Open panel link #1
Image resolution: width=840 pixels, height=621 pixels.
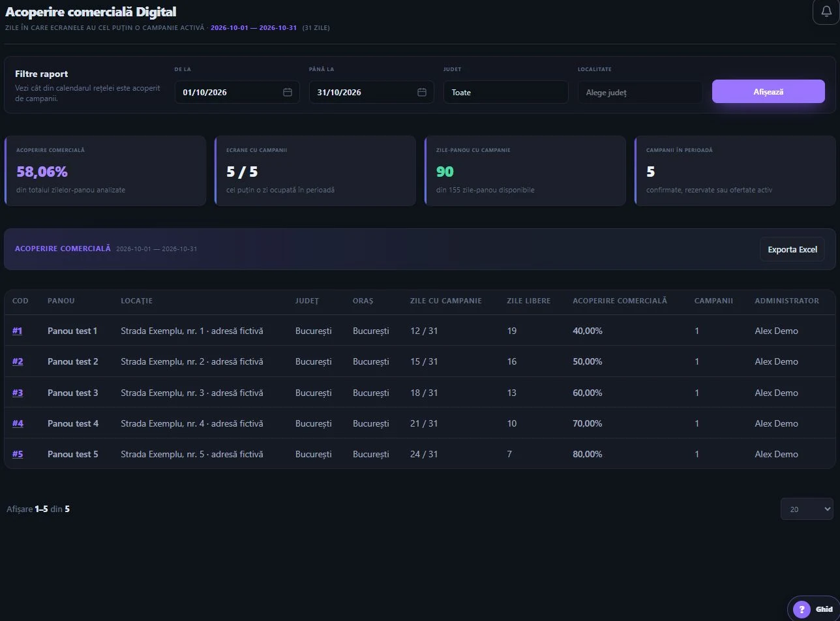click(17, 331)
